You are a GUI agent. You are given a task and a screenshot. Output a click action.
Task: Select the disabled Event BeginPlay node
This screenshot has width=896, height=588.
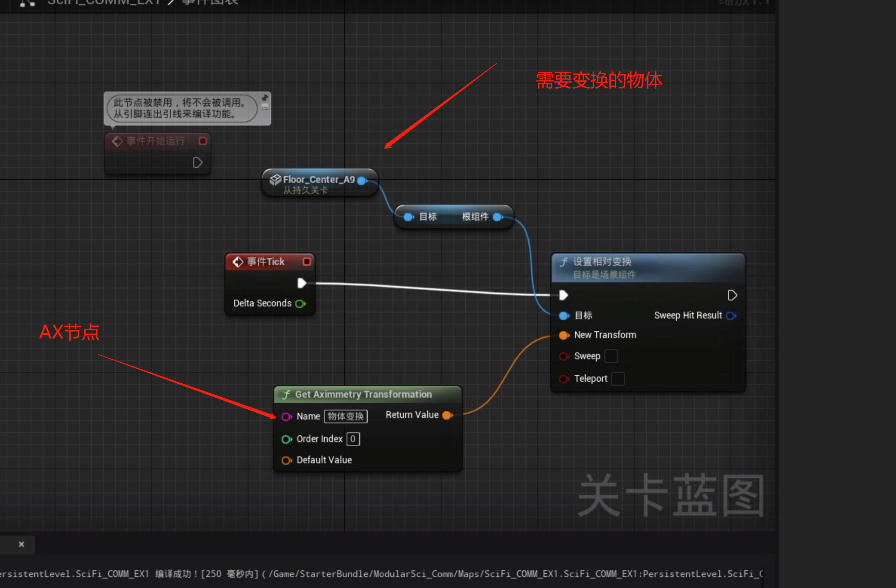[156, 141]
